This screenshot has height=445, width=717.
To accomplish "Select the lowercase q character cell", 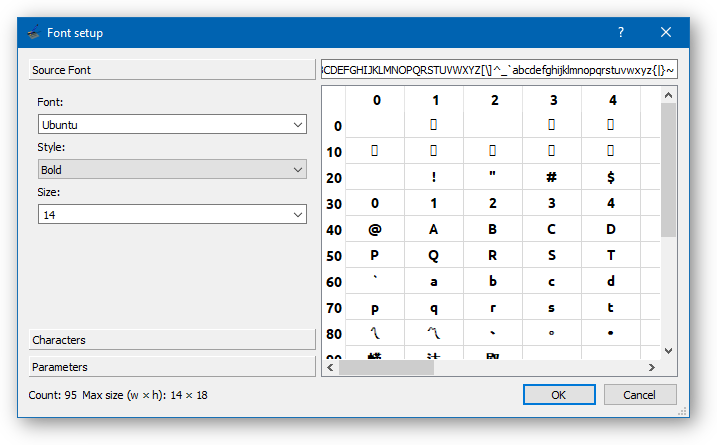I will [434, 307].
